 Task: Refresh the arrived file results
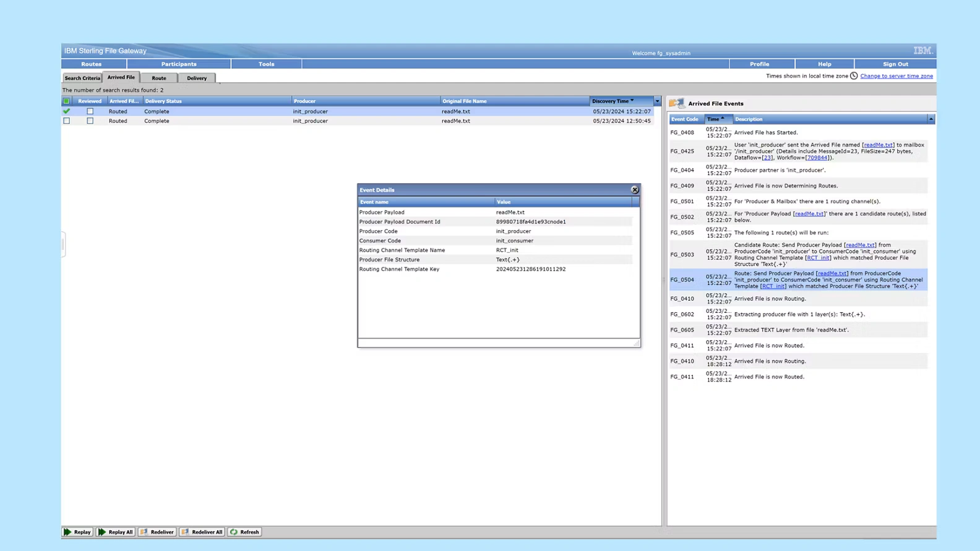click(x=244, y=532)
